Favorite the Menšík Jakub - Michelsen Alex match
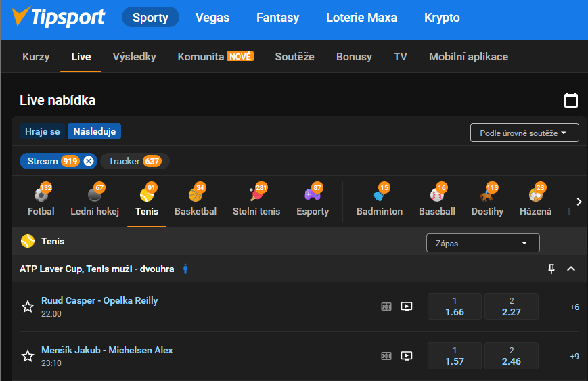 [28, 356]
